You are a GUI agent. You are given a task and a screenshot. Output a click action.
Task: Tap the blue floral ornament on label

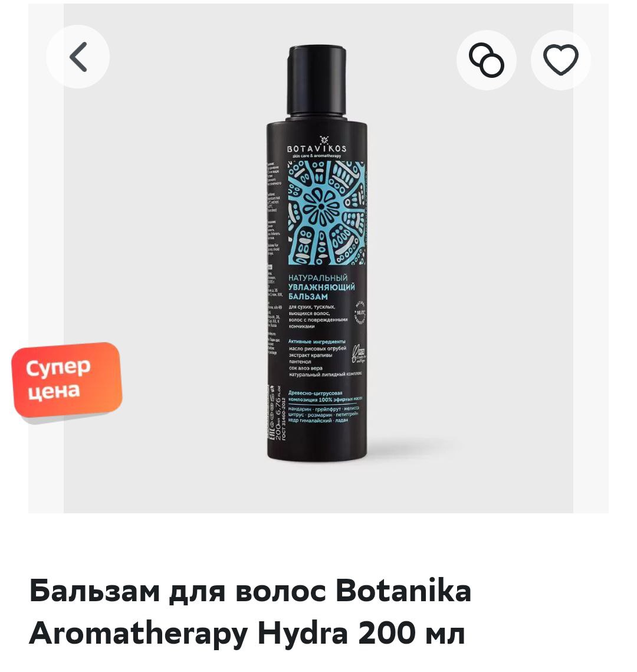click(x=326, y=213)
